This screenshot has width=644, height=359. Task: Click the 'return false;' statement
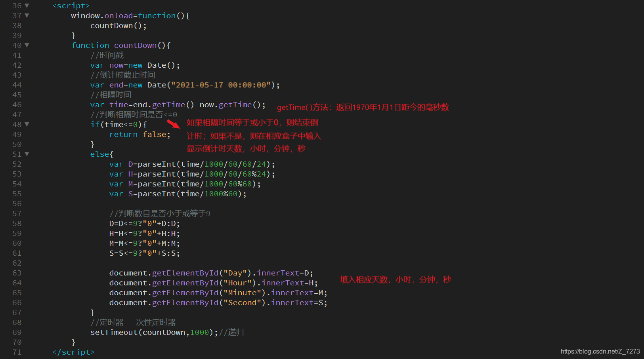(140, 135)
